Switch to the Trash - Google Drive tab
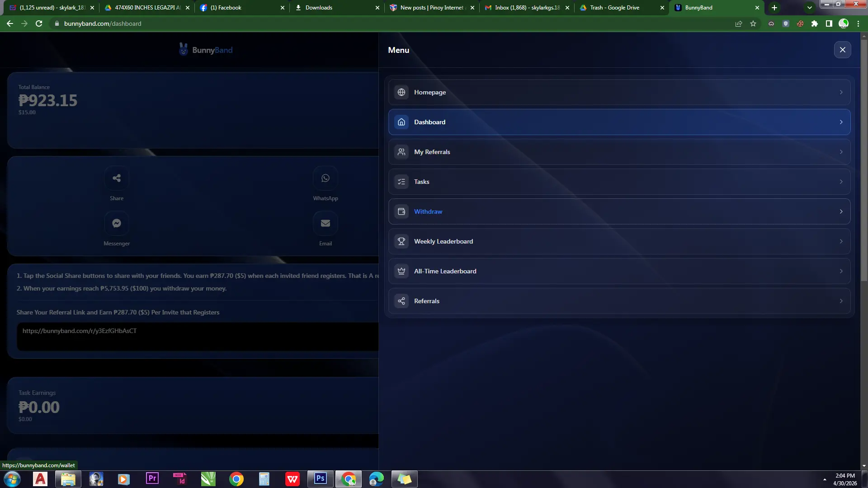 622,8
